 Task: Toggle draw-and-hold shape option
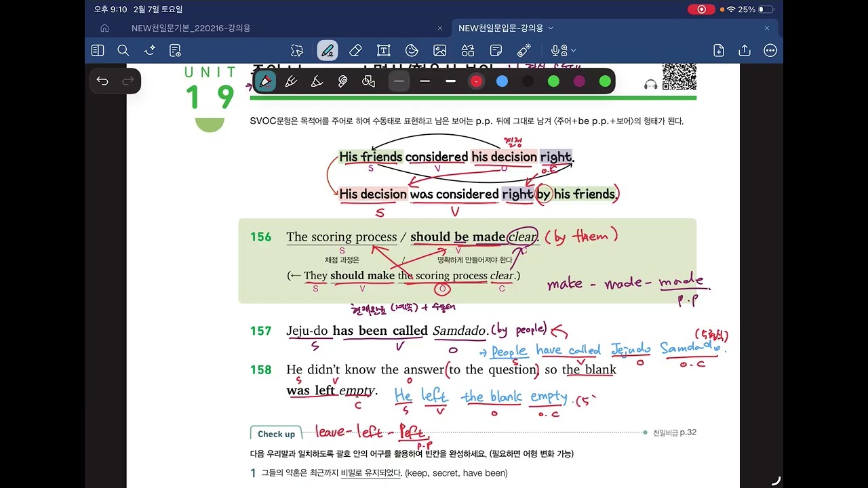point(368,81)
